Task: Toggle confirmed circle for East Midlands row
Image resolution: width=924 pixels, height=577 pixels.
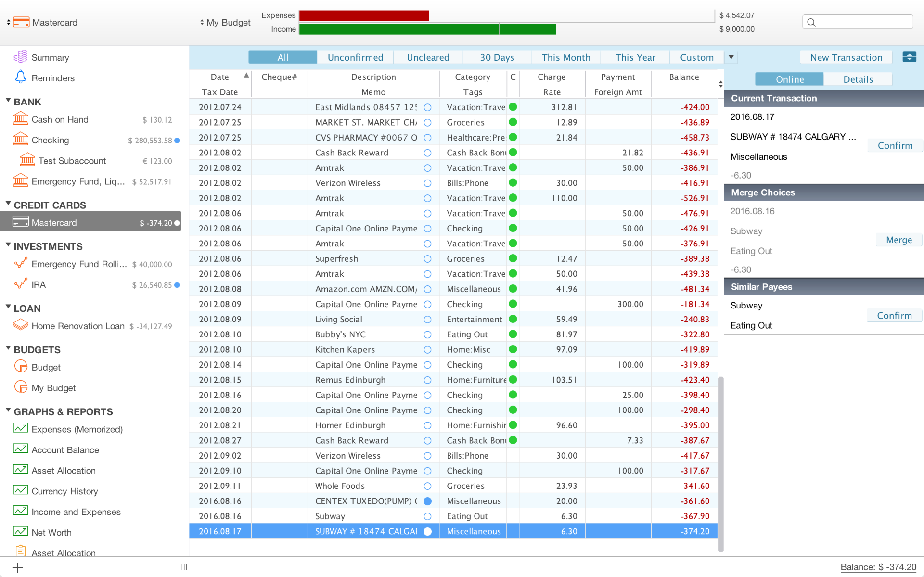Action: 427,107
